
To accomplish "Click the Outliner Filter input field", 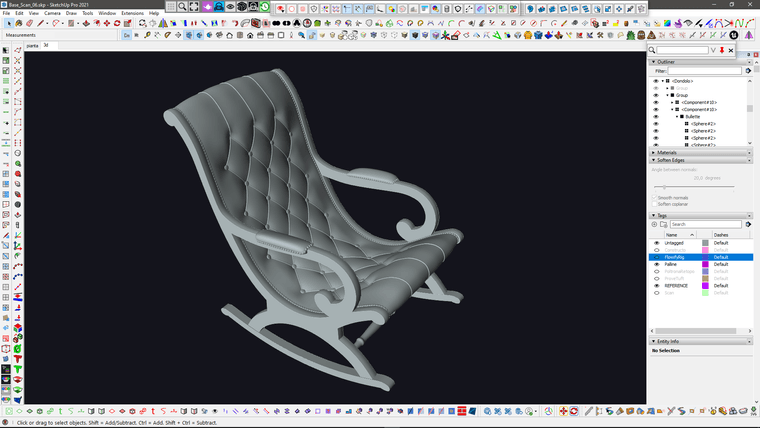I will 706,71.
